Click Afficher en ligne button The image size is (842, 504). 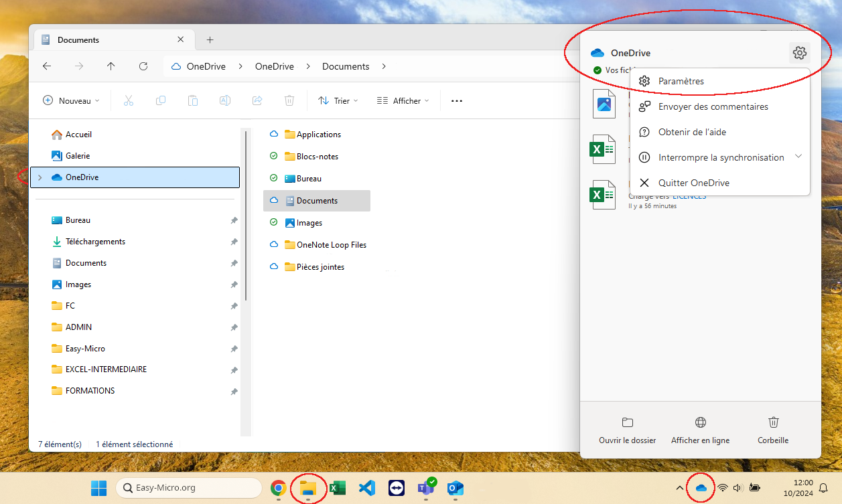tap(700, 430)
